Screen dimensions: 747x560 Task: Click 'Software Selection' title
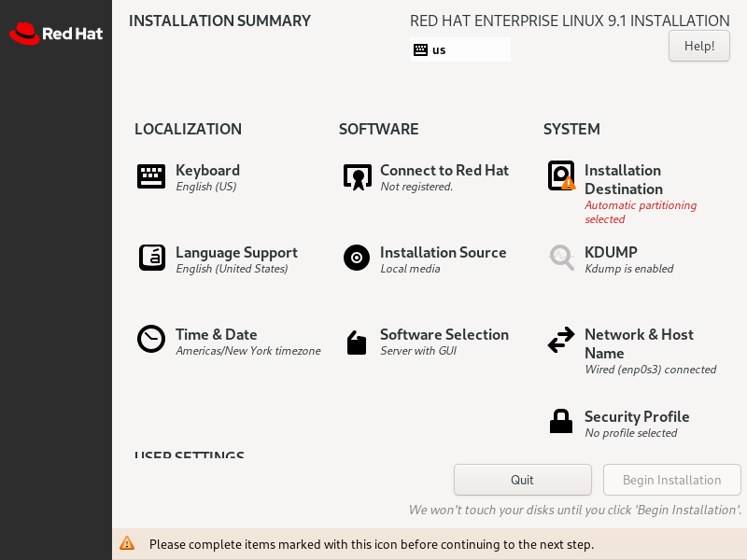pyautogui.click(x=444, y=334)
